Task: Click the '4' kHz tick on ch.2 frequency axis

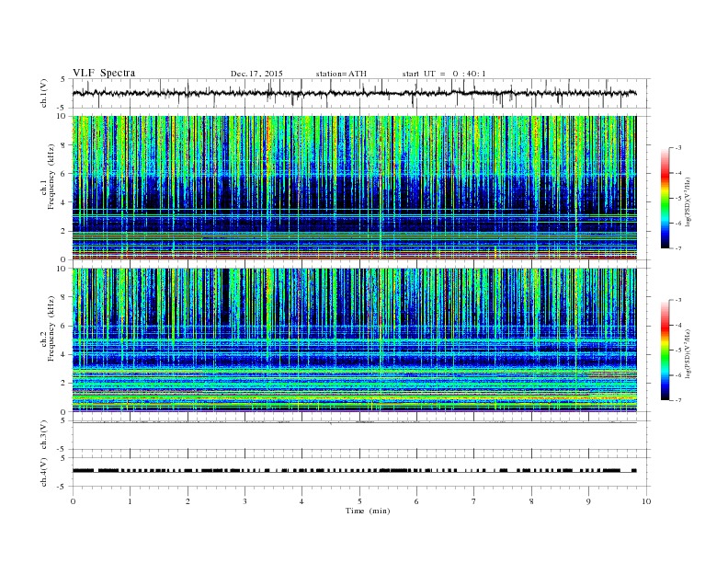Action: click(x=63, y=354)
